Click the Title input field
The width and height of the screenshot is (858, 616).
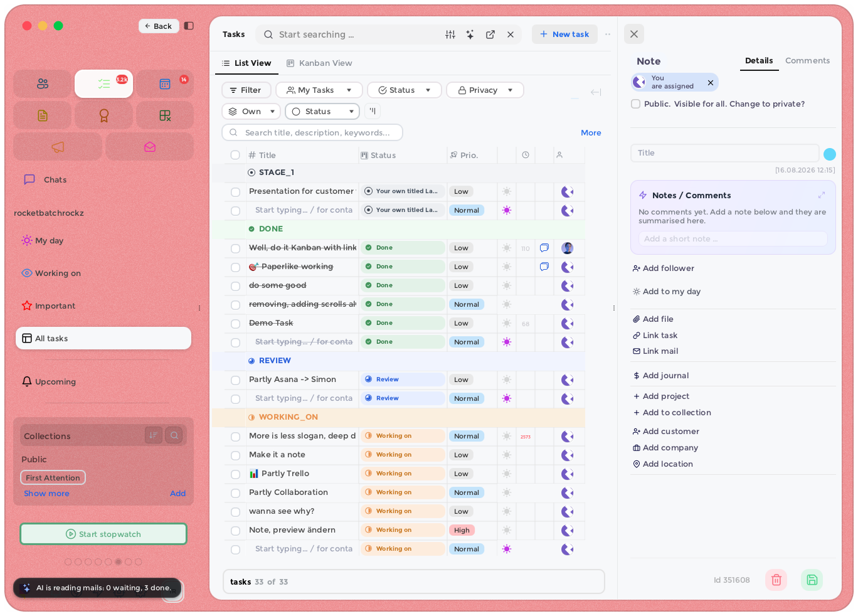click(724, 153)
